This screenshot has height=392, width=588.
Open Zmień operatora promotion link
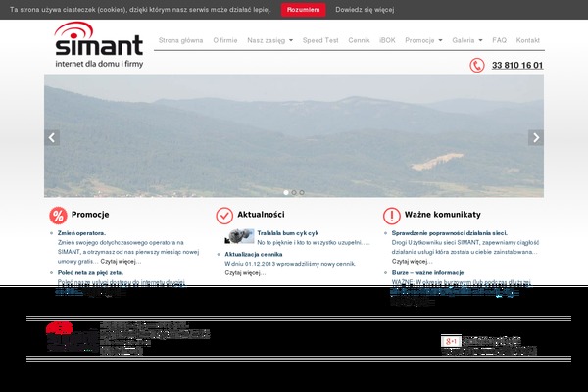[81, 233]
